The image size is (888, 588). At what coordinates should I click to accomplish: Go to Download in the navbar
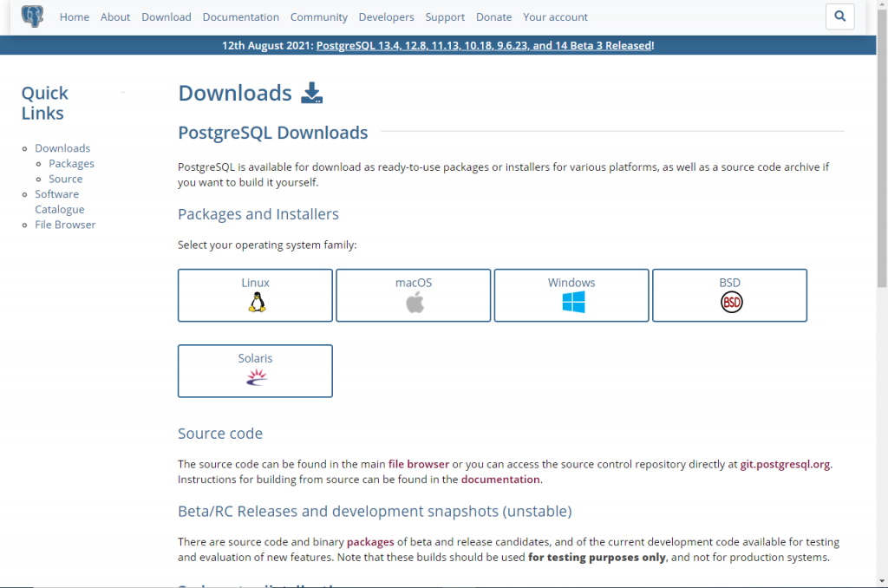click(x=166, y=17)
